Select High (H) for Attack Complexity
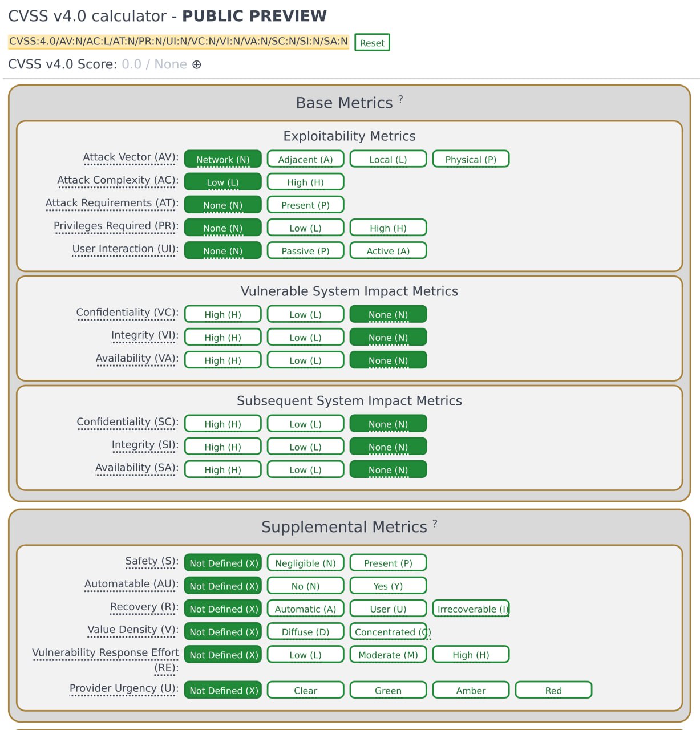Viewport: 700px width, 730px height. 305,182
